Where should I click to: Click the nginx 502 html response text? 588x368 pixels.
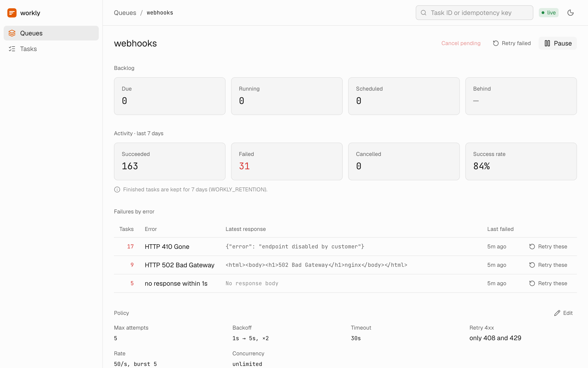coord(316,265)
